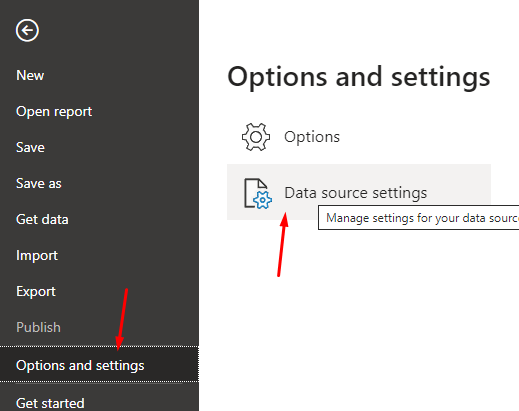The width and height of the screenshot is (519, 411).
Task: Click the greyed Publish menu item
Action: click(38, 327)
